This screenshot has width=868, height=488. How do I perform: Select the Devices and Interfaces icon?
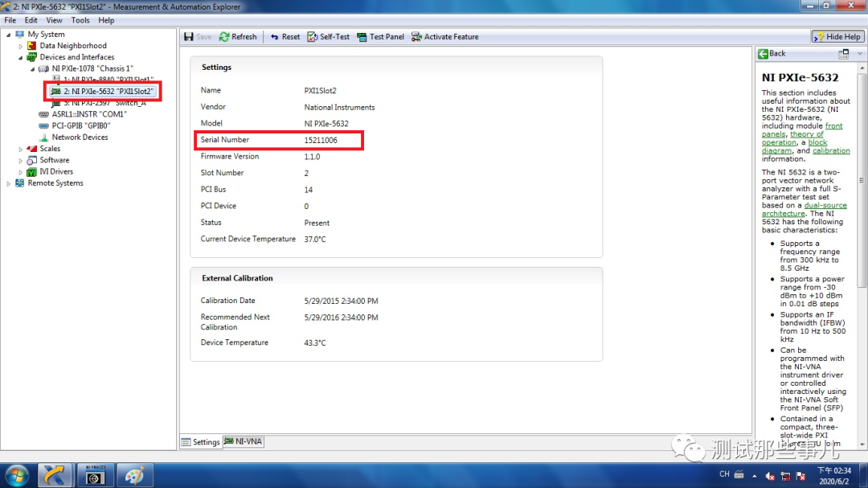tap(32, 57)
